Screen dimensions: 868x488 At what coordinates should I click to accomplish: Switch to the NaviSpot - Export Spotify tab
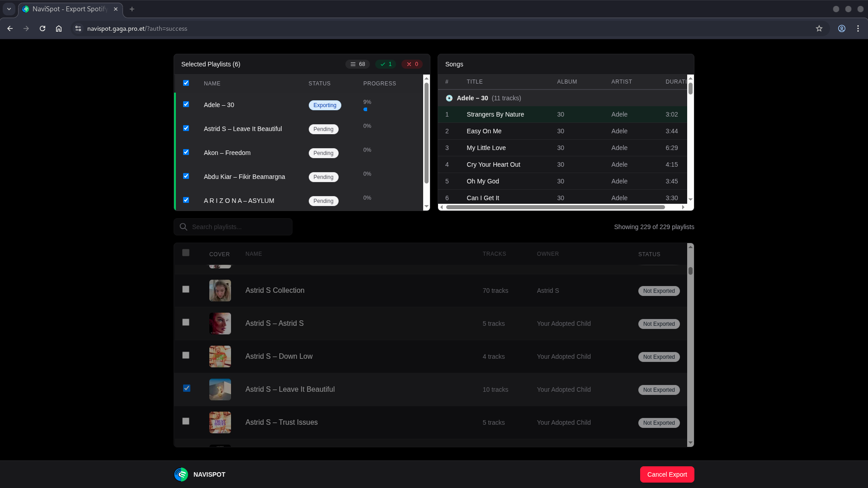point(68,9)
